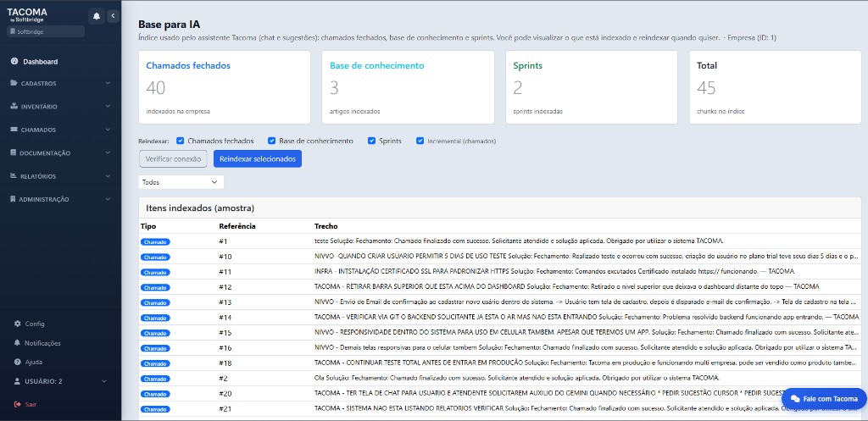This screenshot has width=868, height=421.
Task: Expand the USUÁRIO: 2 chevron
Action: coord(108,381)
